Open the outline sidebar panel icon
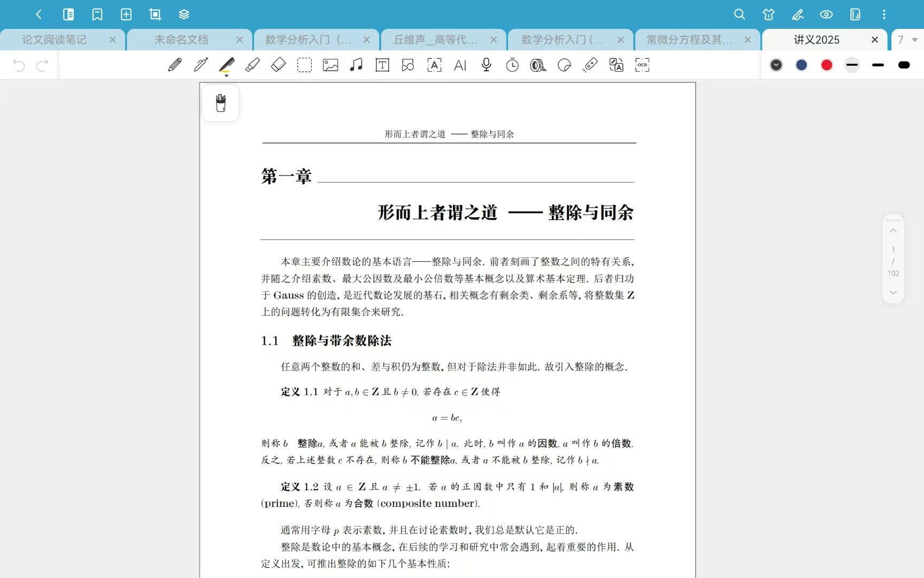 (68, 14)
